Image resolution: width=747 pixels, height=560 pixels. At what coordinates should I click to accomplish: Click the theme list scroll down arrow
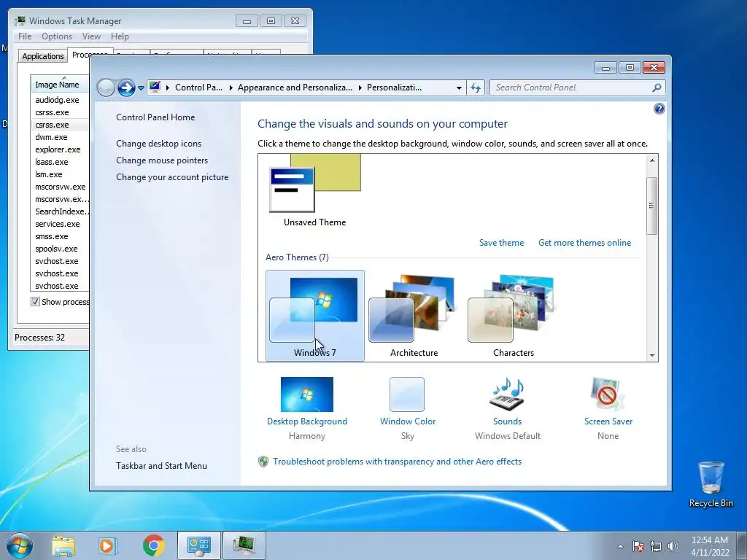coord(652,356)
